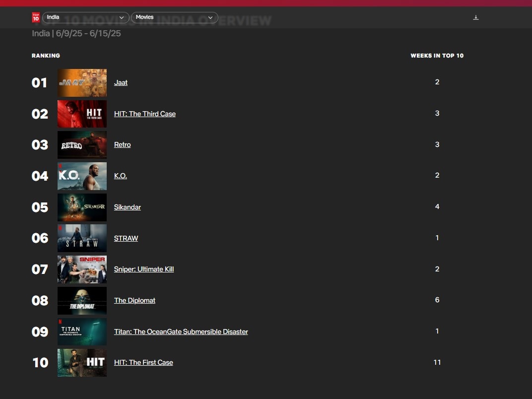Image resolution: width=532 pixels, height=399 pixels.
Task: Open the India country dropdown
Action: [x=85, y=17]
